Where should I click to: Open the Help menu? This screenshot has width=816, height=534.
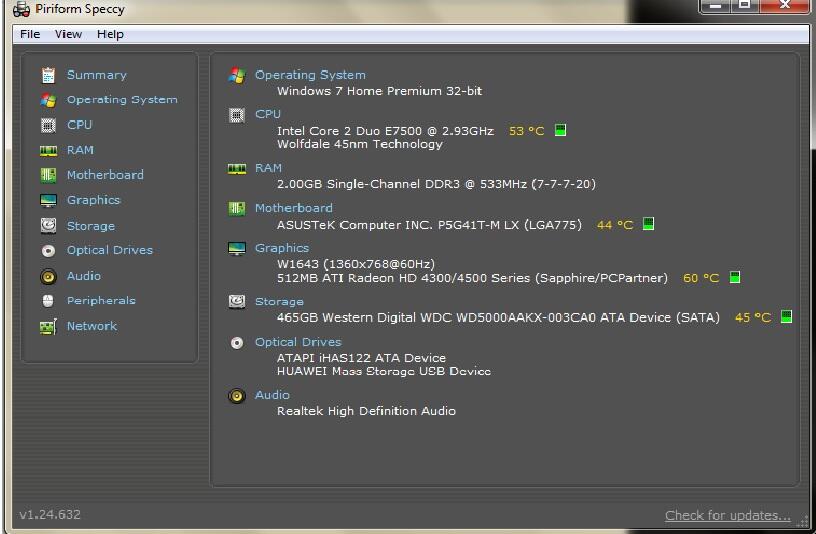(110, 34)
